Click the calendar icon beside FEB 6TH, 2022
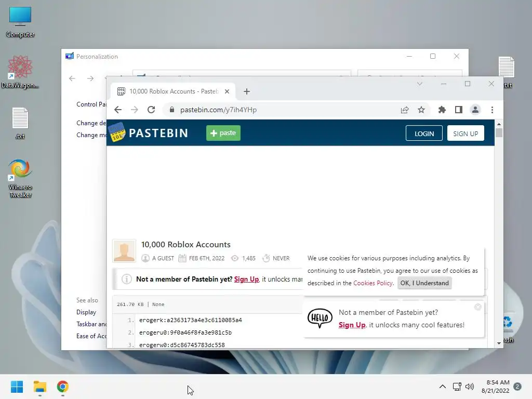 point(182,258)
